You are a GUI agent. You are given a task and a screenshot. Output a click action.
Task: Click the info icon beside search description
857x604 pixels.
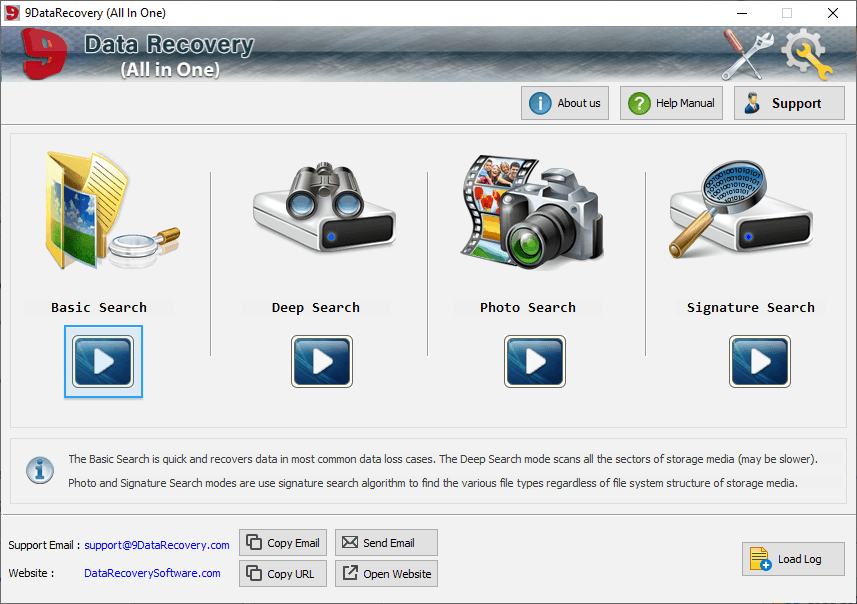coord(40,470)
